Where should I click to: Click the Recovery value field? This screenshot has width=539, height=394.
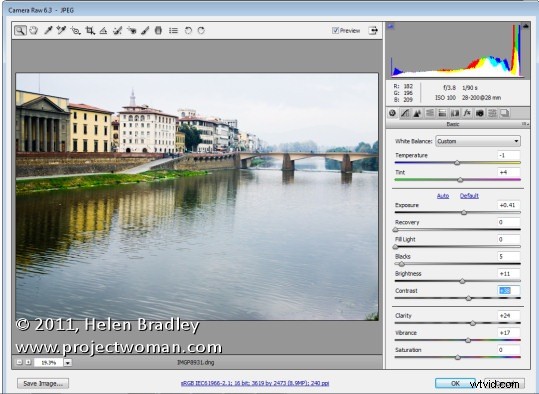click(508, 222)
